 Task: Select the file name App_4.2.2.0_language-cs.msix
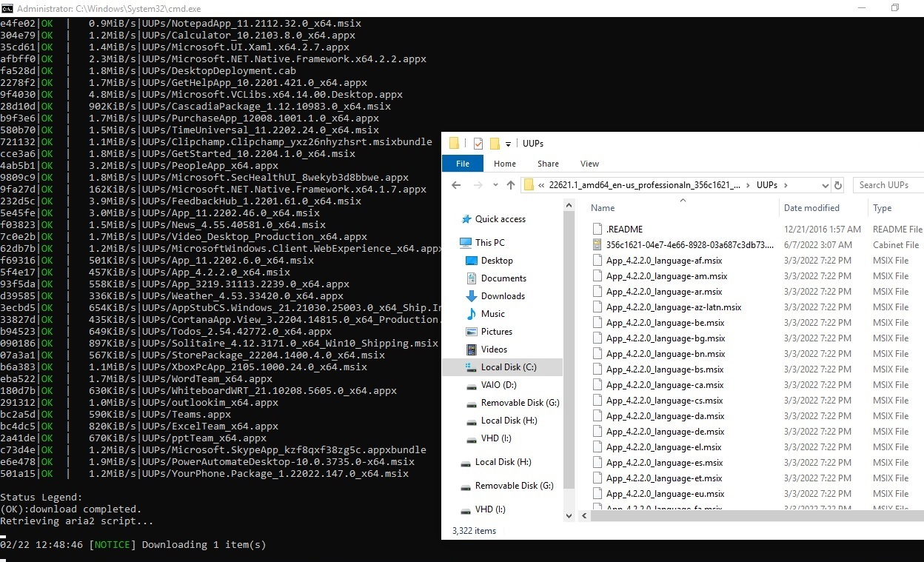[665, 401]
